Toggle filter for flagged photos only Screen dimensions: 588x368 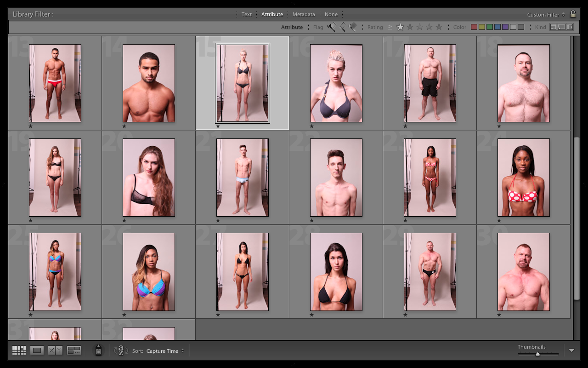pos(332,27)
